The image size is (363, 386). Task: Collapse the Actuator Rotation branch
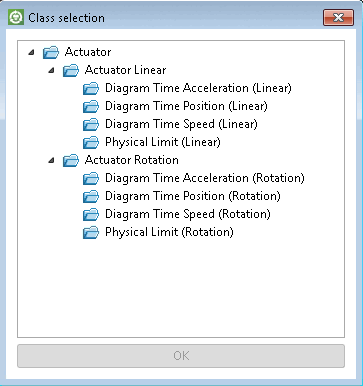click(x=51, y=160)
